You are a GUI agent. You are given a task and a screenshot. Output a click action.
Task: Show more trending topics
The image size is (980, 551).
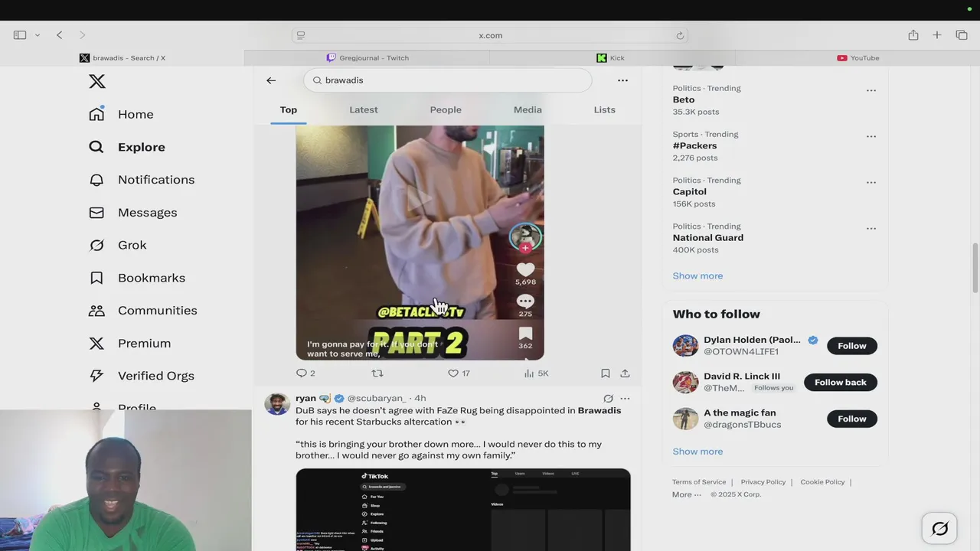(697, 275)
